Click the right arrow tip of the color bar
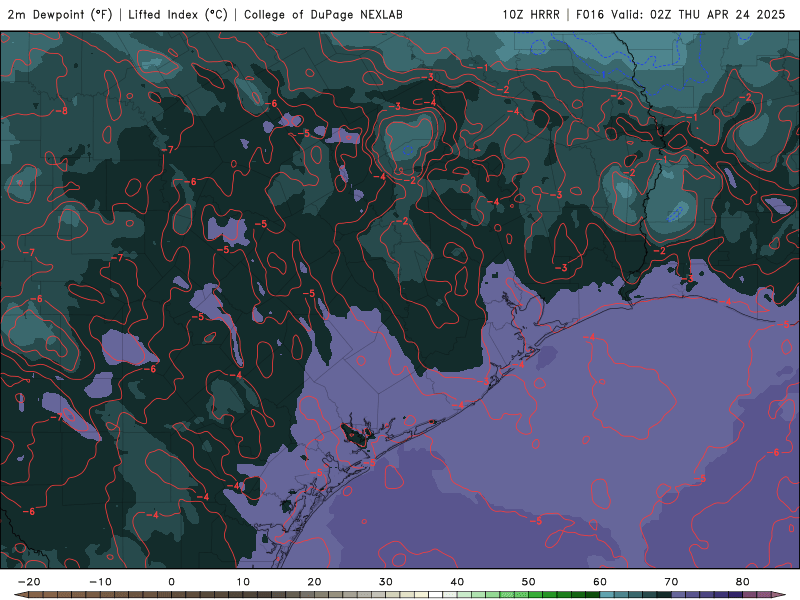The height and width of the screenshot is (600, 800). click(x=780, y=595)
